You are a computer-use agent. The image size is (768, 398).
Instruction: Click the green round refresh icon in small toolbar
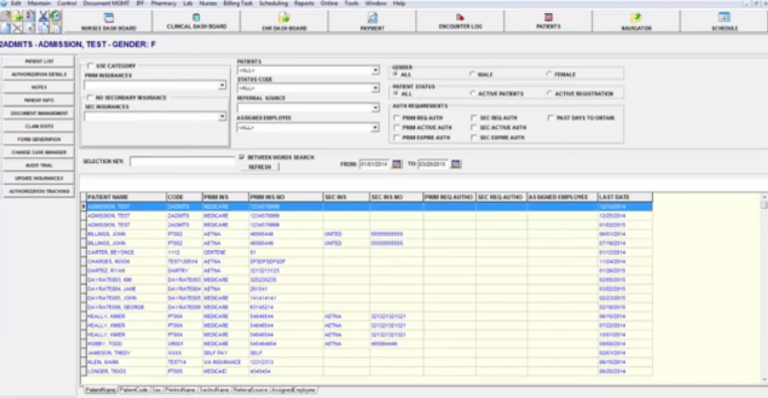point(55,16)
